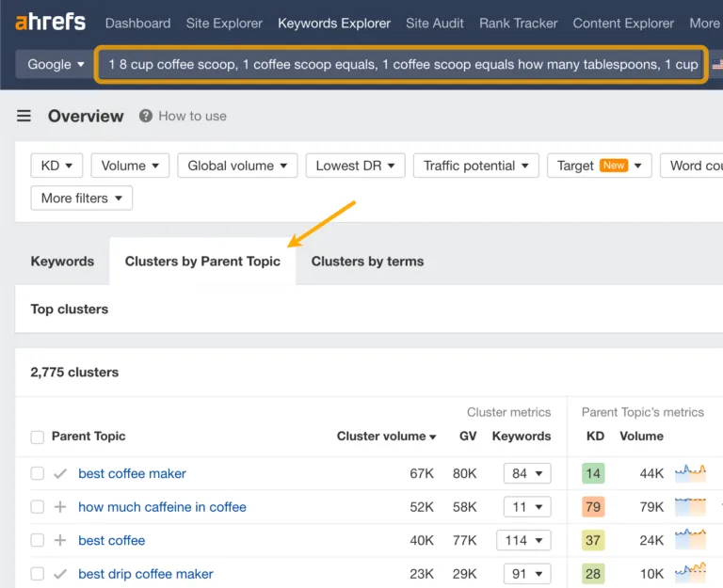Check the best coffee row checkbox
Screen dimensions: 723x588
pos(38,540)
